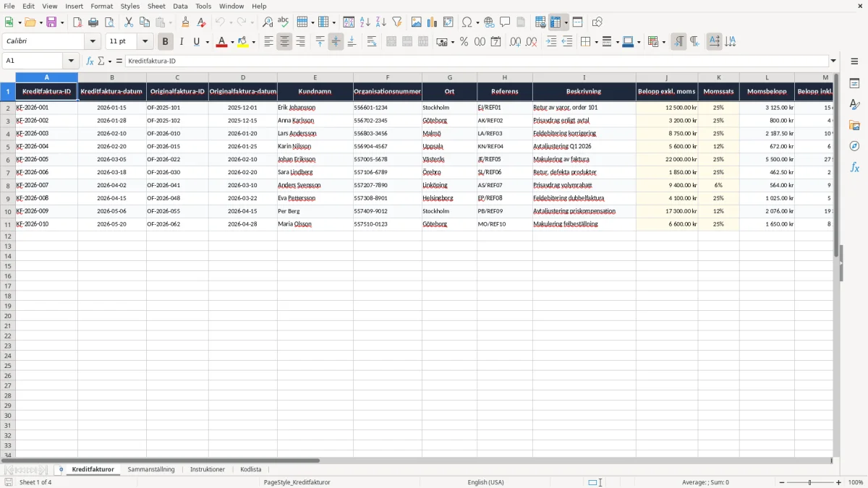Open the 11 pt font size dropdown
Image resolution: width=868 pixels, height=488 pixels.
tap(145, 42)
